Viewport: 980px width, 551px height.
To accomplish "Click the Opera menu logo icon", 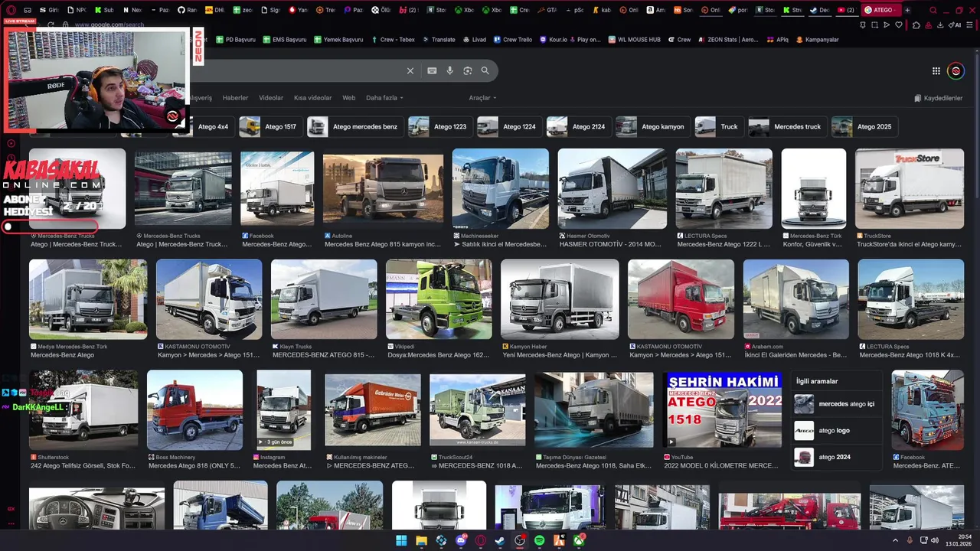I will (x=11, y=10).
